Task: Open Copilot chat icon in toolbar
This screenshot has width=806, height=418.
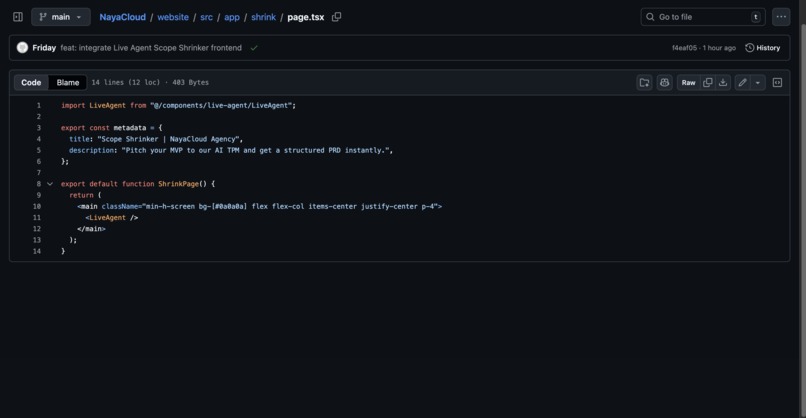Action: point(664,83)
